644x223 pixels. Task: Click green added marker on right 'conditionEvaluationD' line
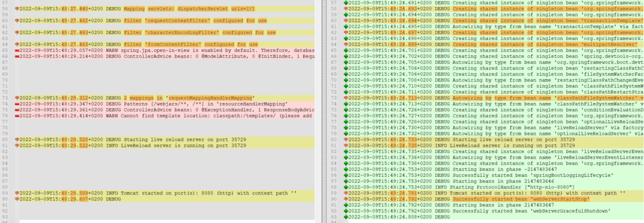coord(346,110)
